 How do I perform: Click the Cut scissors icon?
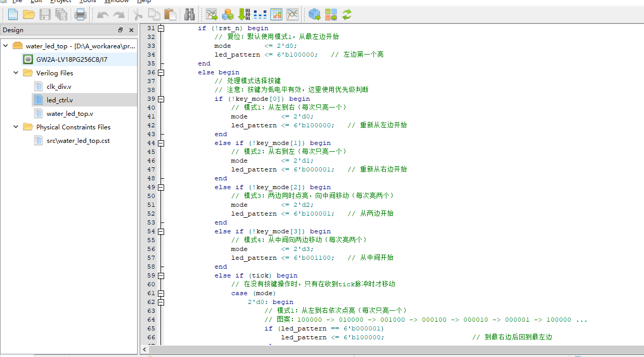pos(138,15)
